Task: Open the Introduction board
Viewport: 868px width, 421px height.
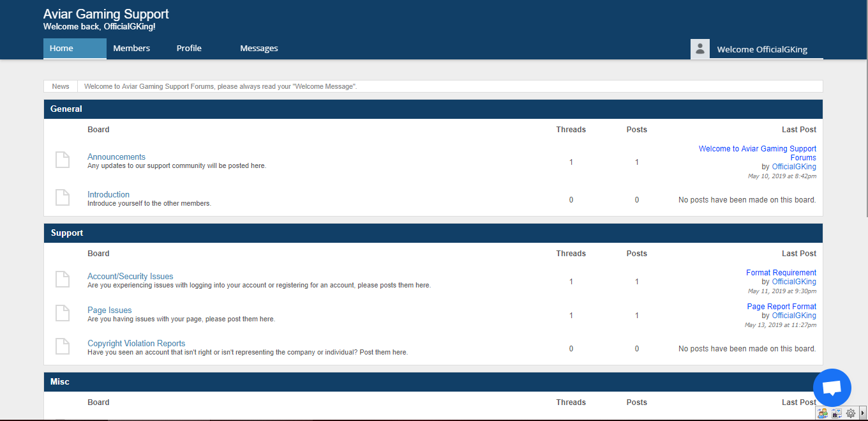Action: pos(108,194)
